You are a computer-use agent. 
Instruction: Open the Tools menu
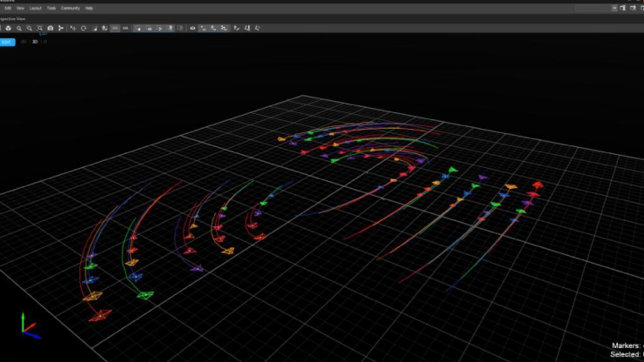pyautogui.click(x=51, y=8)
